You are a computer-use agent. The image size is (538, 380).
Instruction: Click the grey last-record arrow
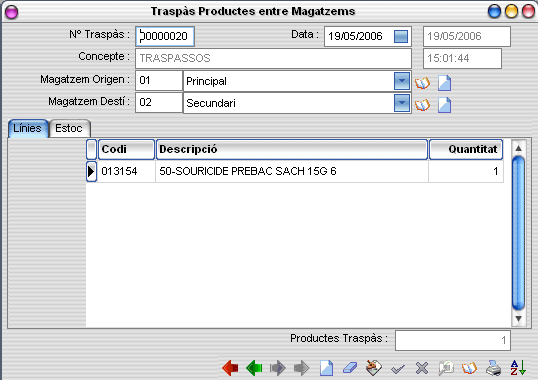pos(302,368)
